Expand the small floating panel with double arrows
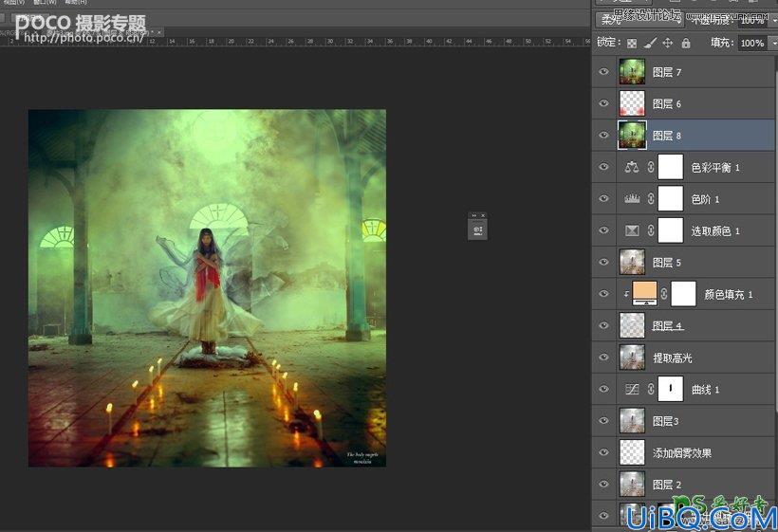 [x=473, y=215]
